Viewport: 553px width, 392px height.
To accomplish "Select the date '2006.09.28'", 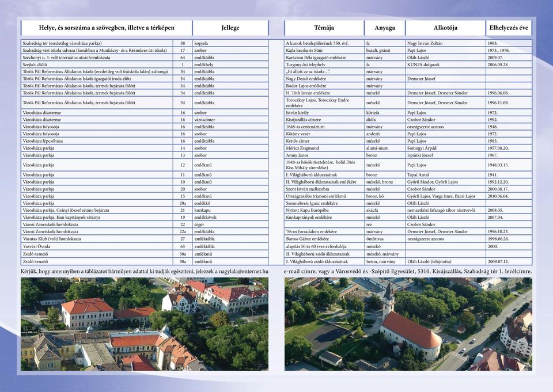I will pyautogui.click(x=509, y=64).
